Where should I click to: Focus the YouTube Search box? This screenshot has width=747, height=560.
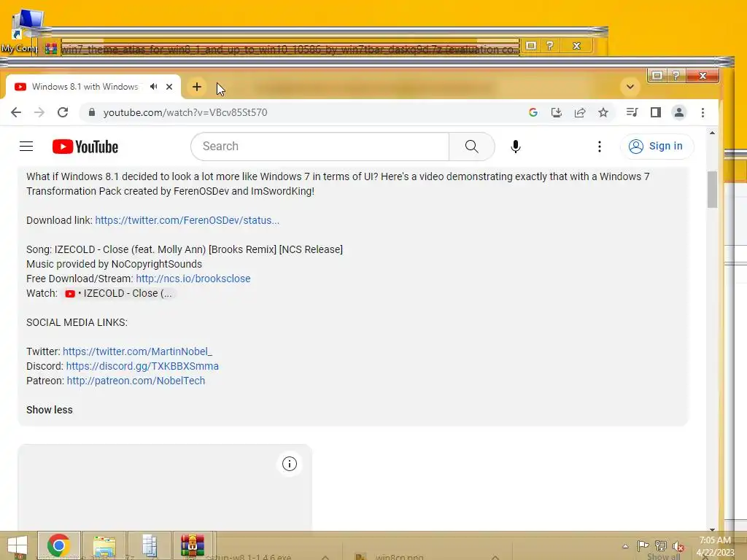coord(320,146)
